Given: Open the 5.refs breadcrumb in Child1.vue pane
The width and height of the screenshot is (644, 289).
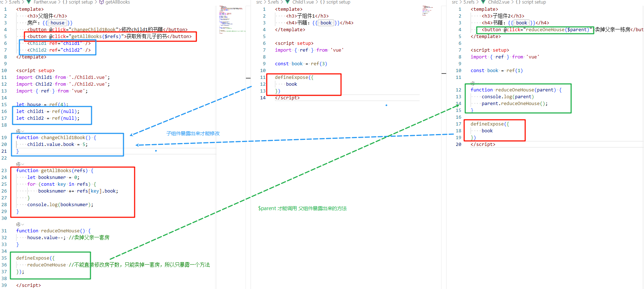Looking at the screenshot, I should pyautogui.click(x=273, y=2).
